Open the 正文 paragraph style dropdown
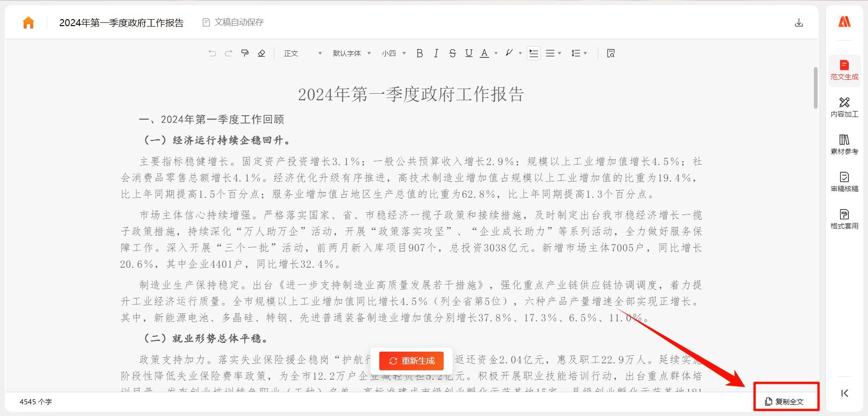Image resolution: width=868 pixels, height=416 pixels. pos(302,53)
